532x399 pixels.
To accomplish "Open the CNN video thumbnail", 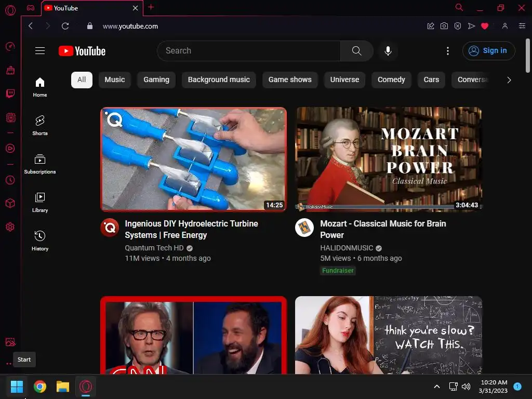I will (x=193, y=335).
